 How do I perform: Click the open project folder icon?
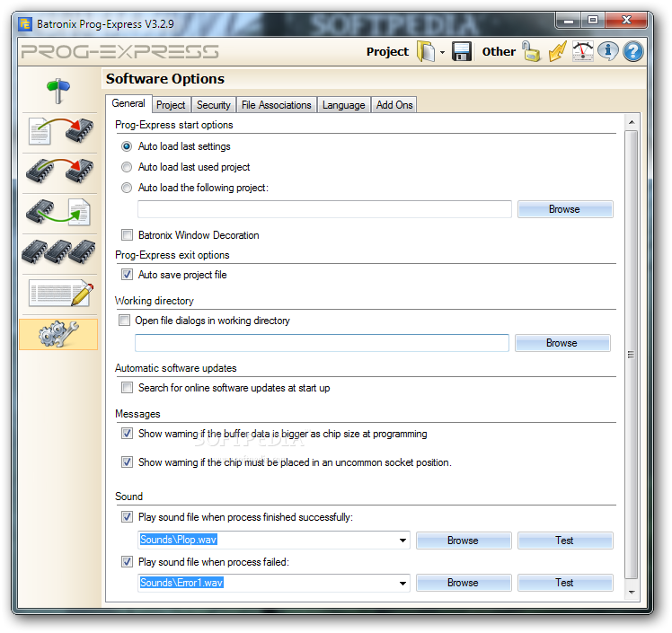426,51
